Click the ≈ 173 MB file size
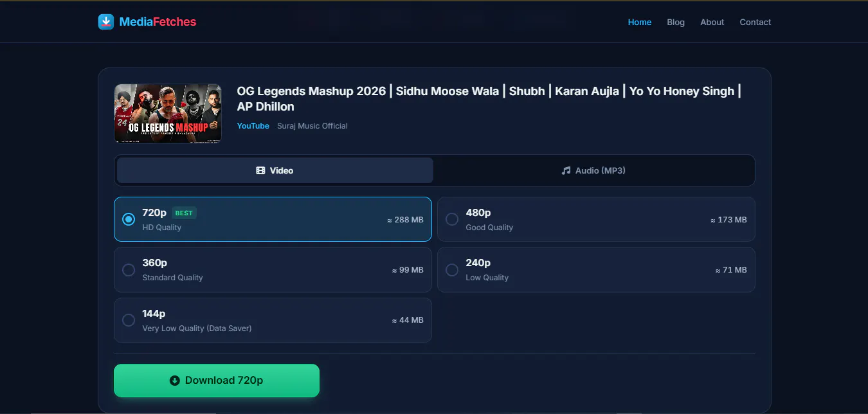The height and width of the screenshot is (414, 868). pos(728,220)
